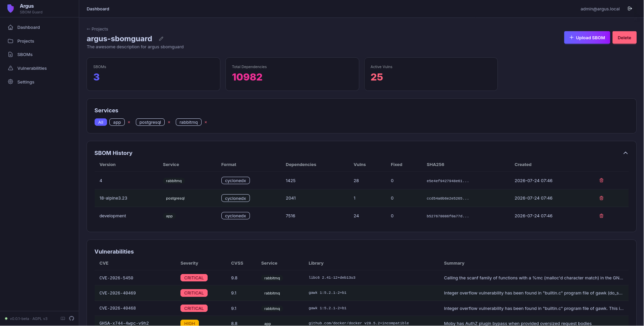Open CVE-2026-5450 vulnerability row

362,278
